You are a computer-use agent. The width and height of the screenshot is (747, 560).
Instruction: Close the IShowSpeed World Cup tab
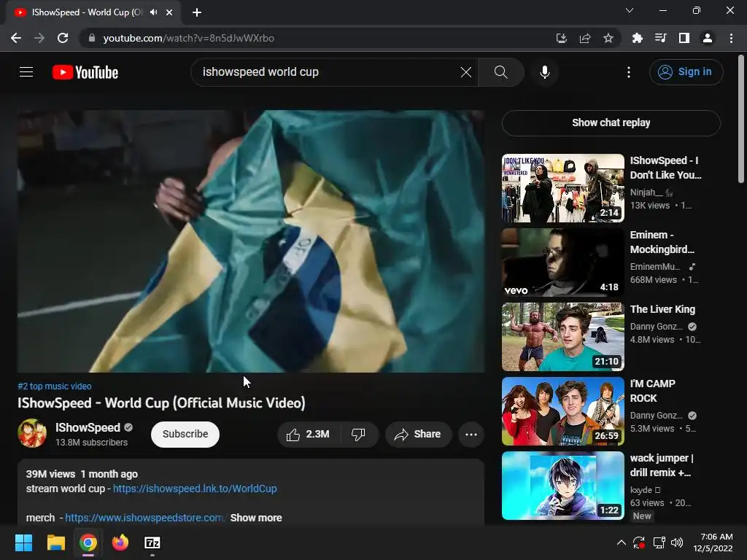169,12
